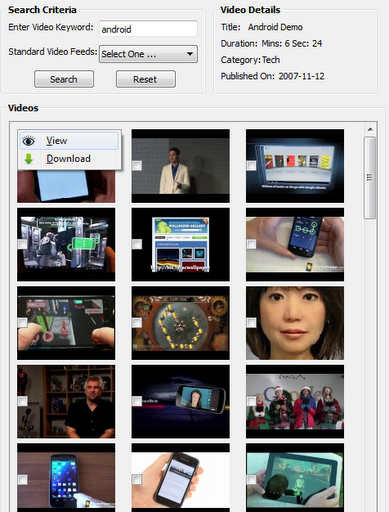Screen dimensions: 389x512
Task: Select the humanoid robot face thumbnail
Action: pos(295,323)
